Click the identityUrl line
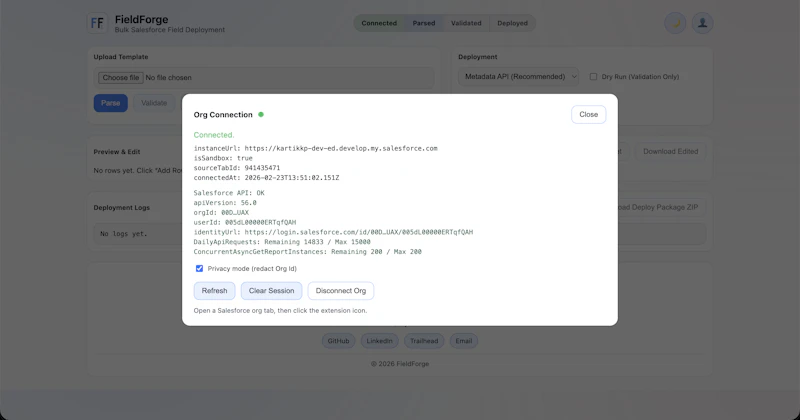The width and height of the screenshot is (800, 420). pyautogui.click(x=333, y=232)
